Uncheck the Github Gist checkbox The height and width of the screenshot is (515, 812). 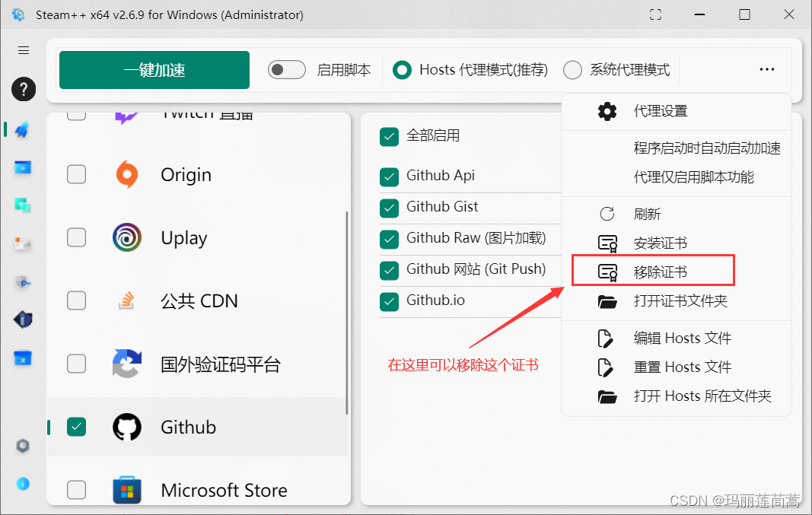click(x=389, y=208)
